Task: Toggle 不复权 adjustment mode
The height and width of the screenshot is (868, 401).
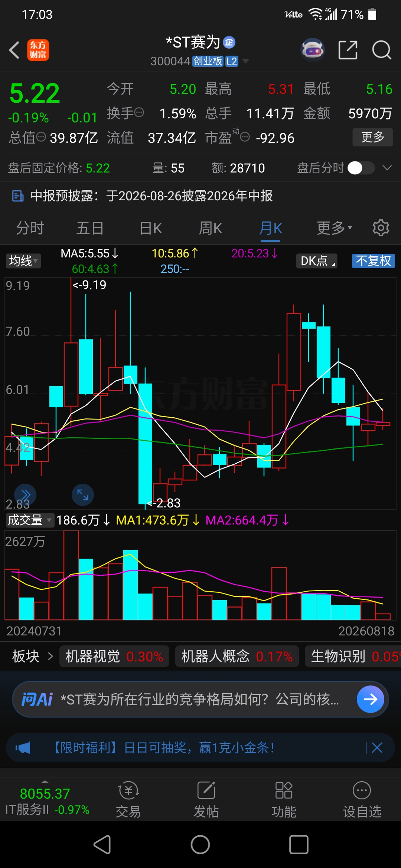Action: 373,261
